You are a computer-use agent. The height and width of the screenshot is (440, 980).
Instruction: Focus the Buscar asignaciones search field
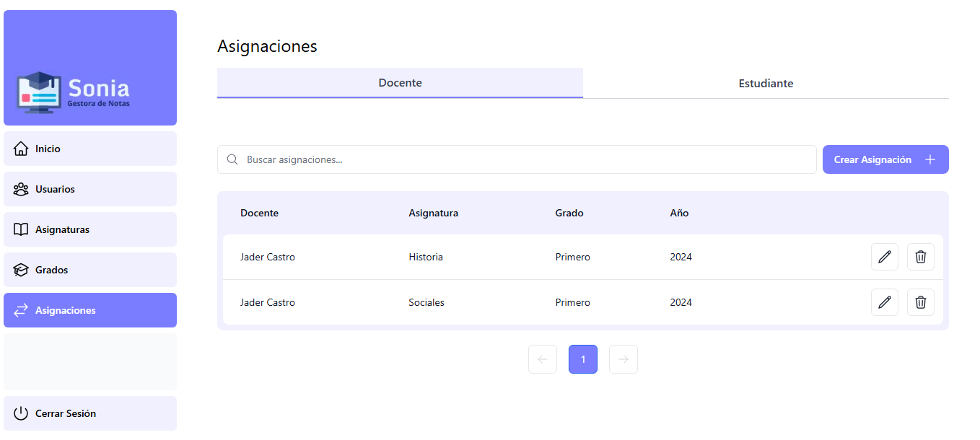pos(517,159)
